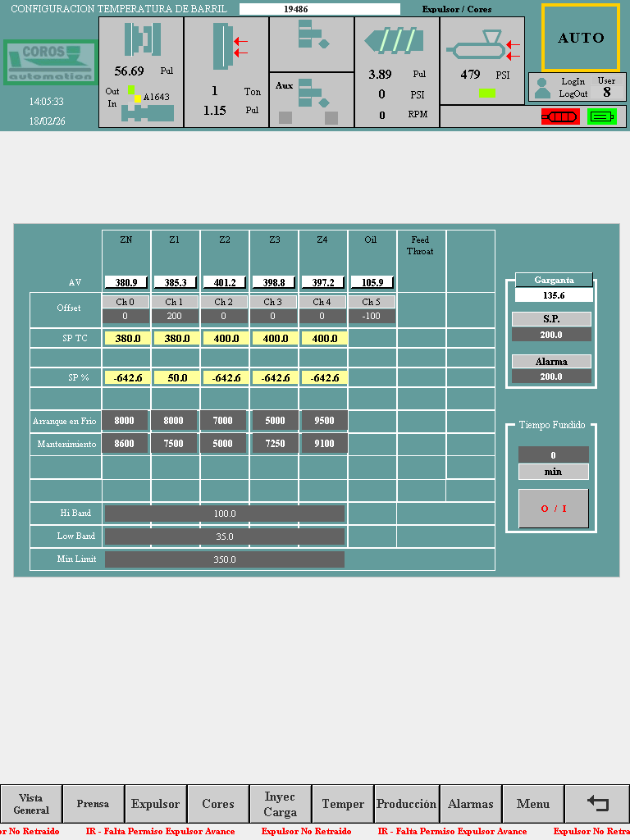Open the Menu button in bottom bar

[x=533, y=804]
